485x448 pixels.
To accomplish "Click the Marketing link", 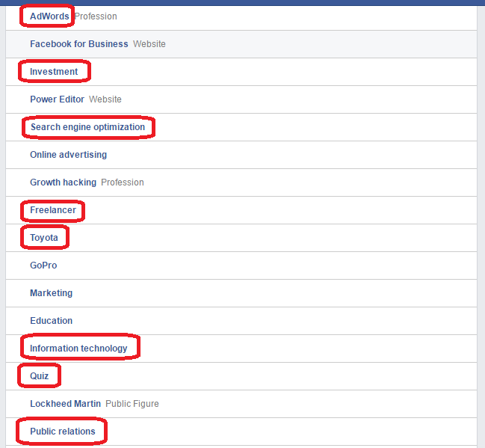I will [51, 293].
